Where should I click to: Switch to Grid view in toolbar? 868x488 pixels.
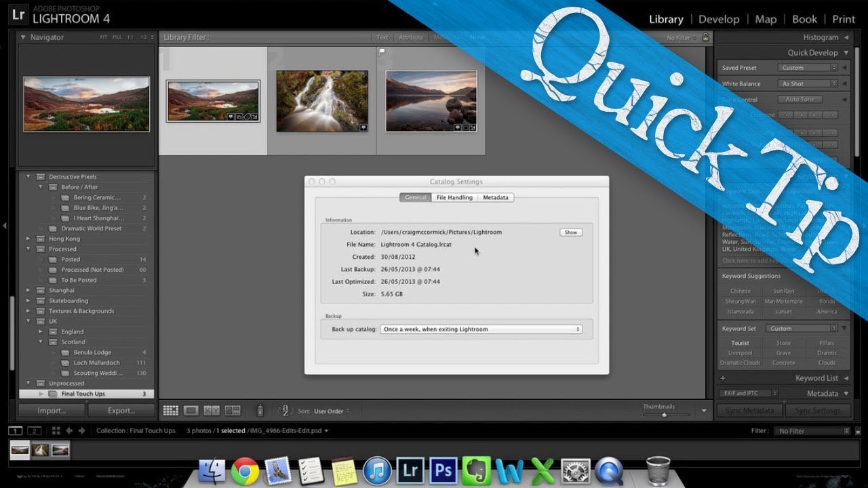[171, 411]
